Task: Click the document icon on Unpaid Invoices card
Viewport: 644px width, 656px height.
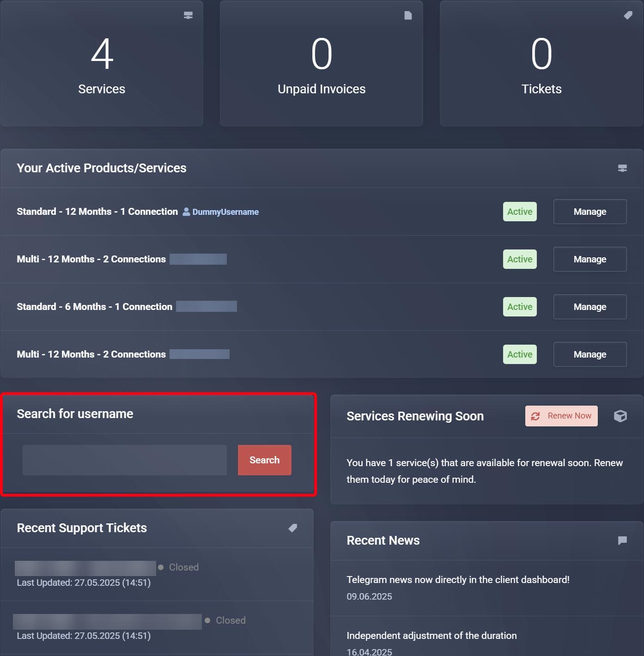Action: (407, 15)
